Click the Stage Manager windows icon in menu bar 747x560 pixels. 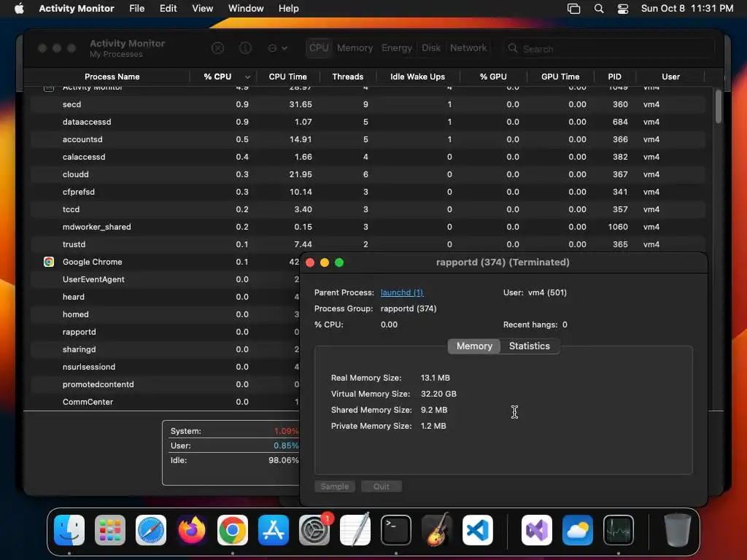tap(573, 9)
